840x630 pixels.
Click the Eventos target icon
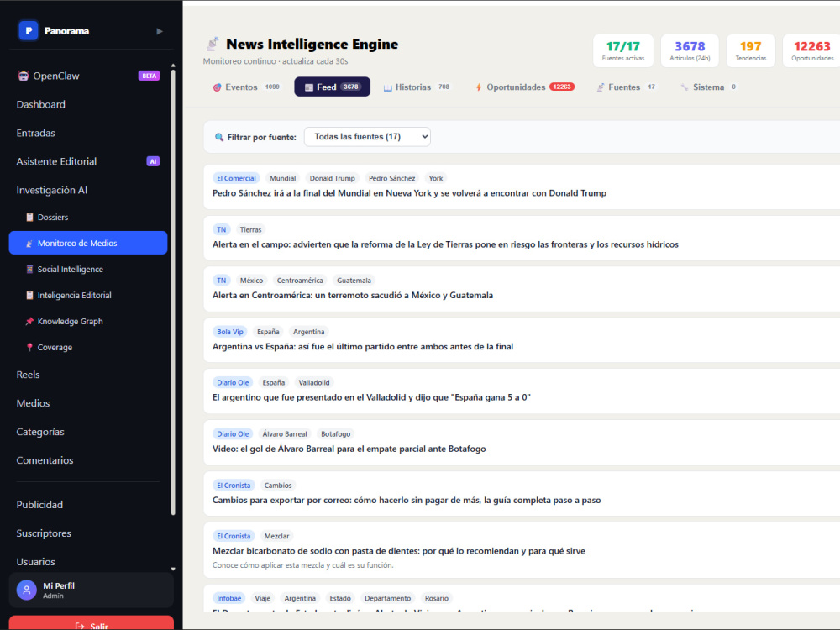click(217, 87)
